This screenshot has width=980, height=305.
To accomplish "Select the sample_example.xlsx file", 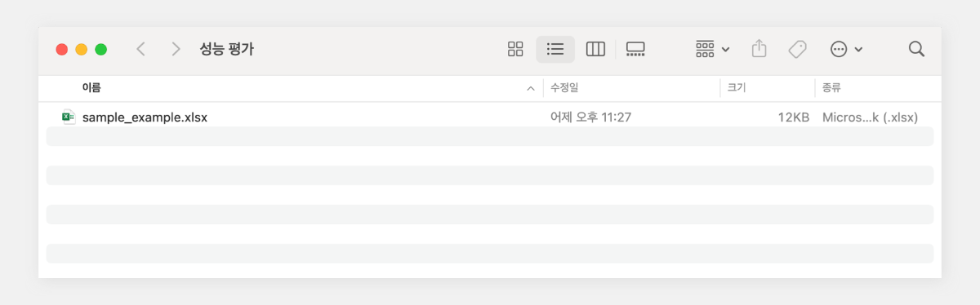I will tap(490, 117).
